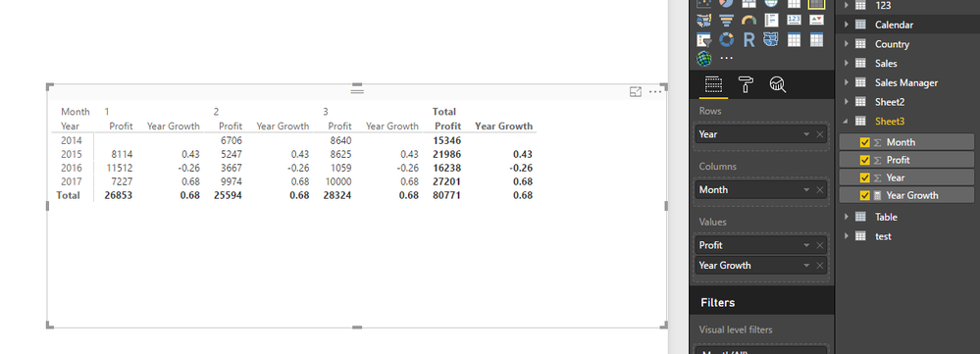Screen dimensions: 980x354
Task: Select the ArcGIS globe map icon
Action: tap(704, 59)
